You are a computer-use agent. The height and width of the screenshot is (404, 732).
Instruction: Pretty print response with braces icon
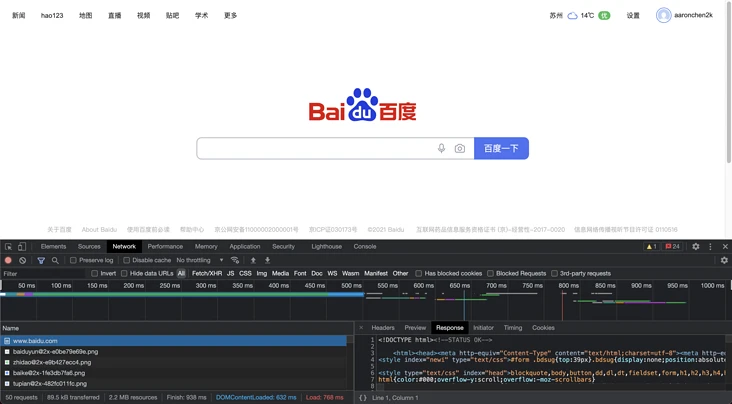[x=363, y=398]
